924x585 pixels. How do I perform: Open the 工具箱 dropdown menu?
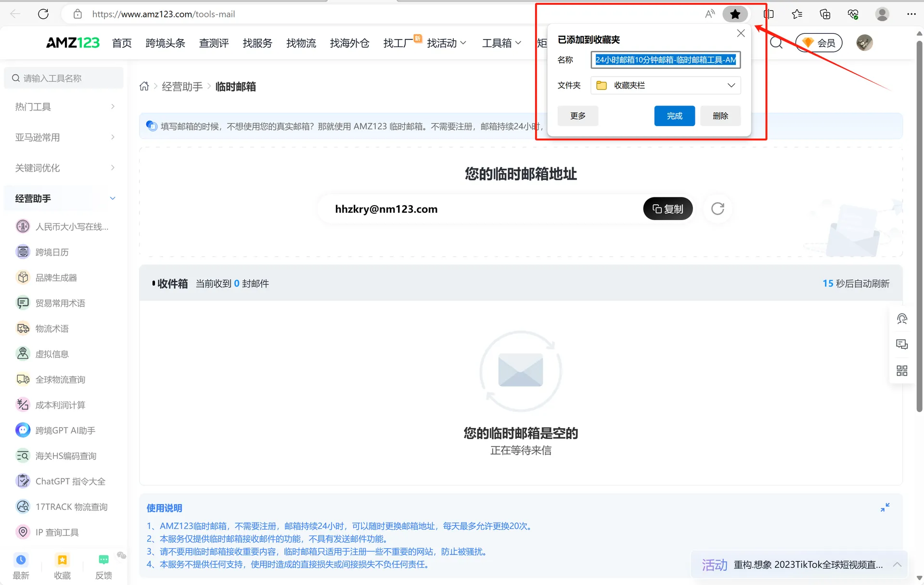501,43
